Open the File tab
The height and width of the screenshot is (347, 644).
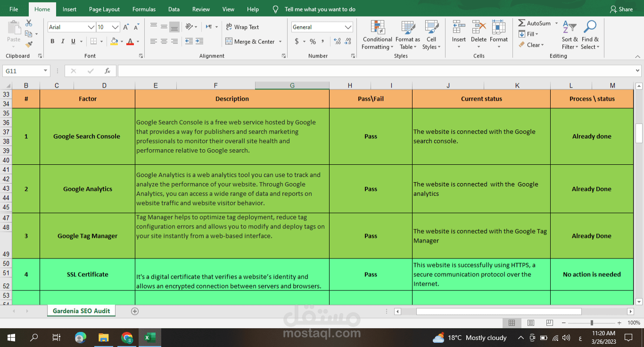(x=14, y=9)
